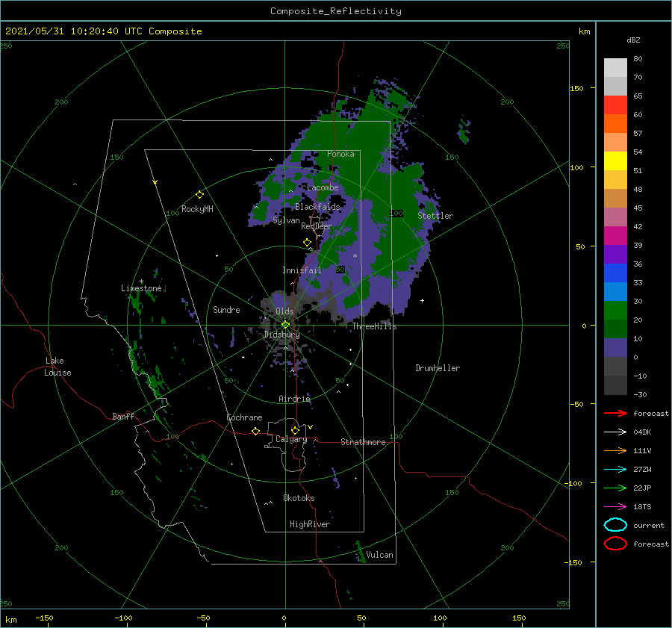Click the Drumheller town label
The image size is (672, 628).
point(438,368)
